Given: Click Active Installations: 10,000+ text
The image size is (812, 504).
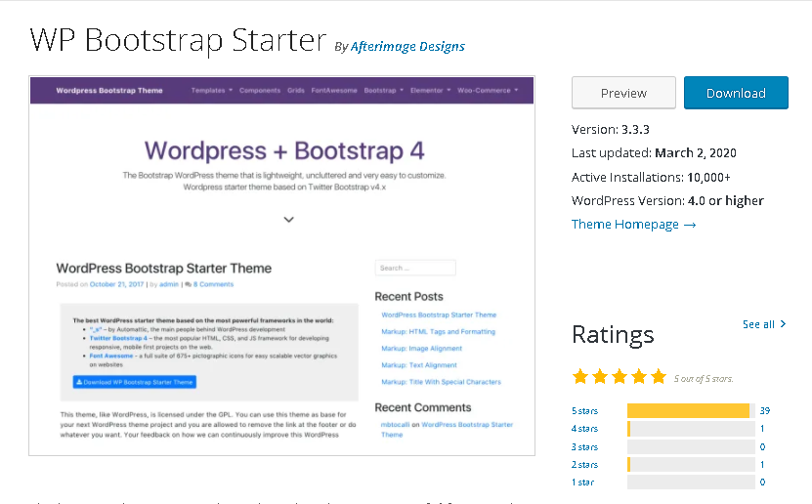Looking at the screenshot, I should (x=651, y=178).
